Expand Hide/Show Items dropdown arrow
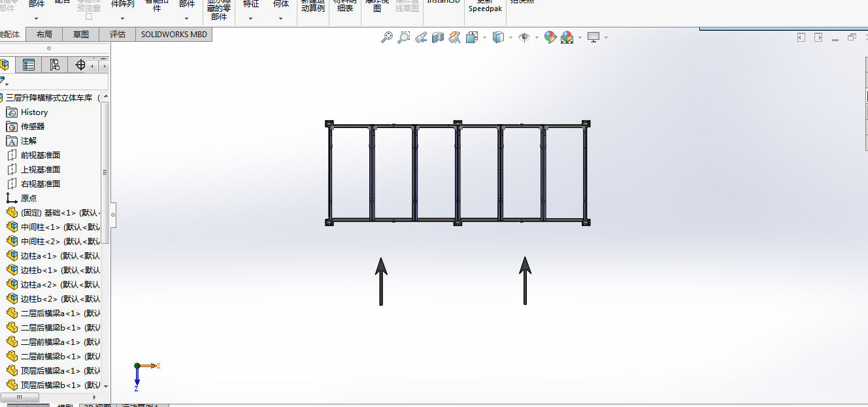 coord(537,37)
